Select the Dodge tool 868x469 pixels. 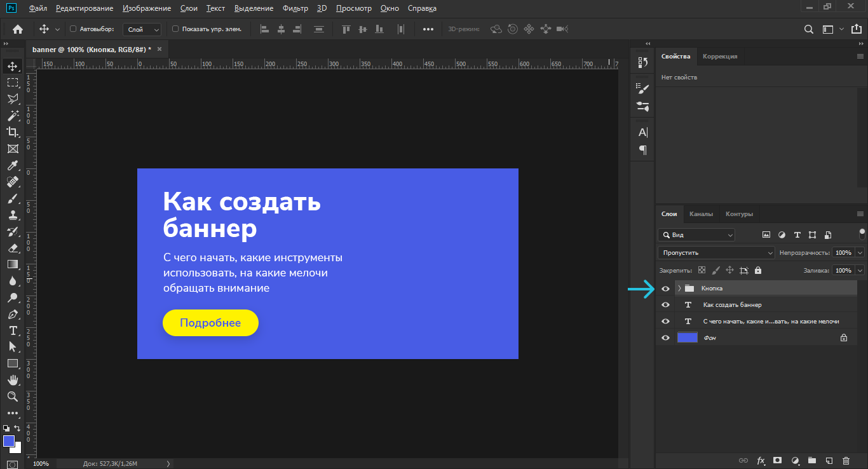coord(12,297)
